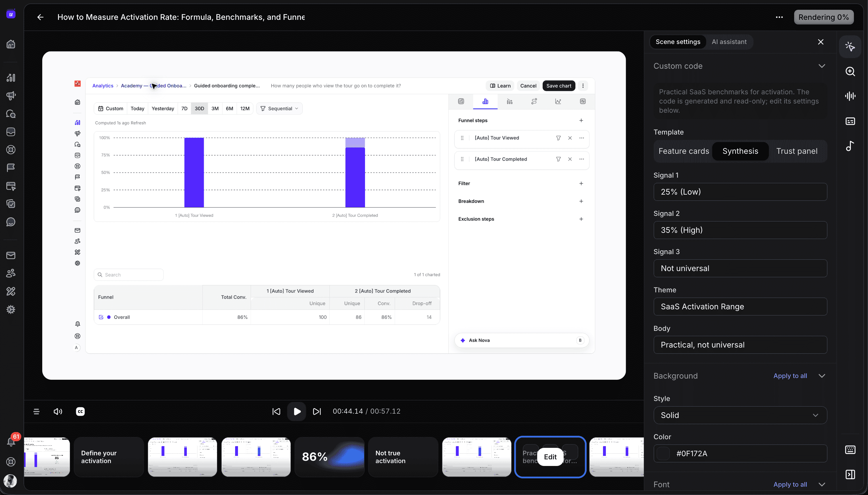Open the timeline list menu icon
Screen dimensions: 868x495
point(37,411)
